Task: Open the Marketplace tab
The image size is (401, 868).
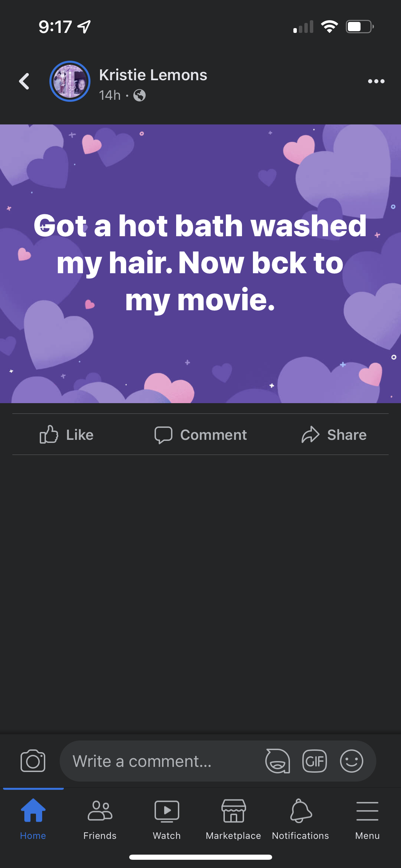Action: click(233, 819)
